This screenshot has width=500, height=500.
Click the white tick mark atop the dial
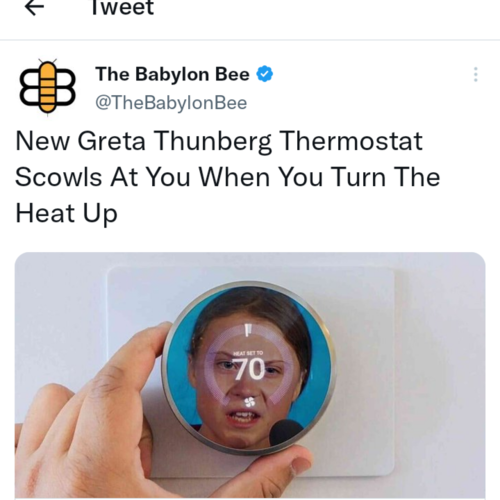247,329
